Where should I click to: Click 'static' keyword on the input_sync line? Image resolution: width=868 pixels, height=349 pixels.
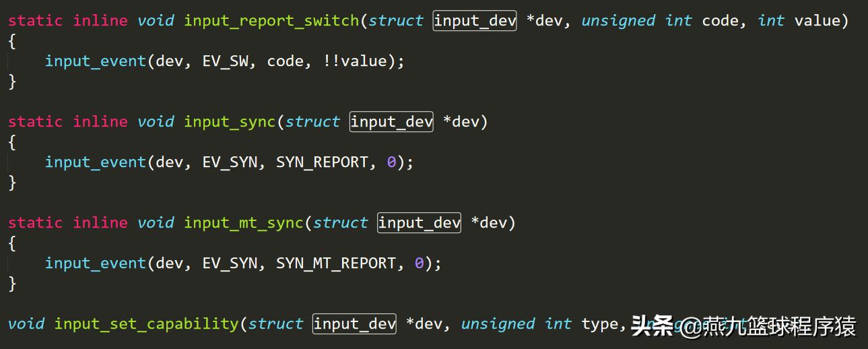pyautogui.click(x=35, y=122)
